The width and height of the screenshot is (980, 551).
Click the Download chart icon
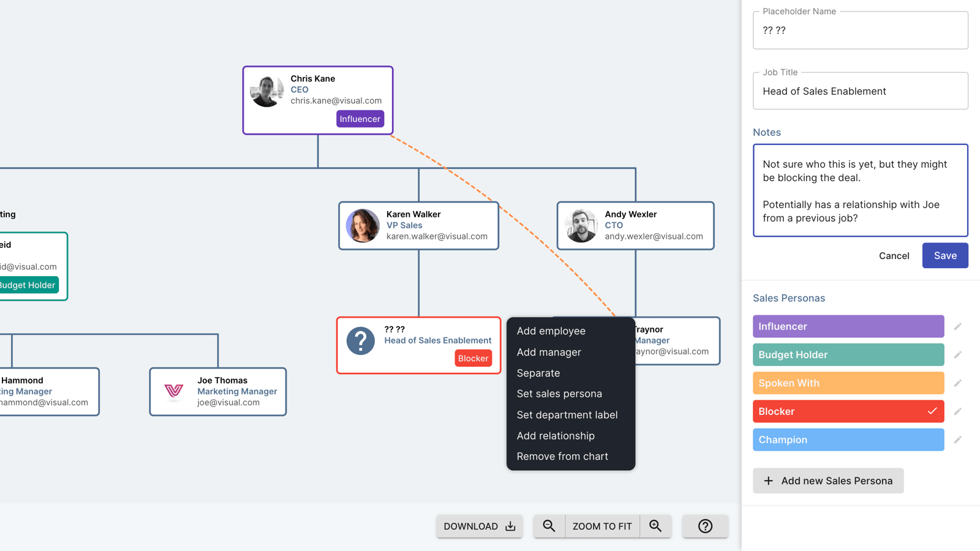[510, 525]
